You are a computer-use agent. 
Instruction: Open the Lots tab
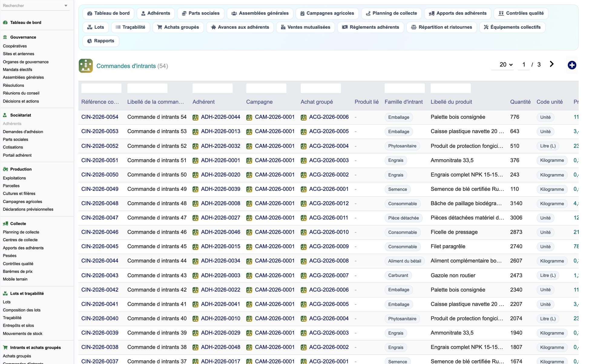point(96,27)
